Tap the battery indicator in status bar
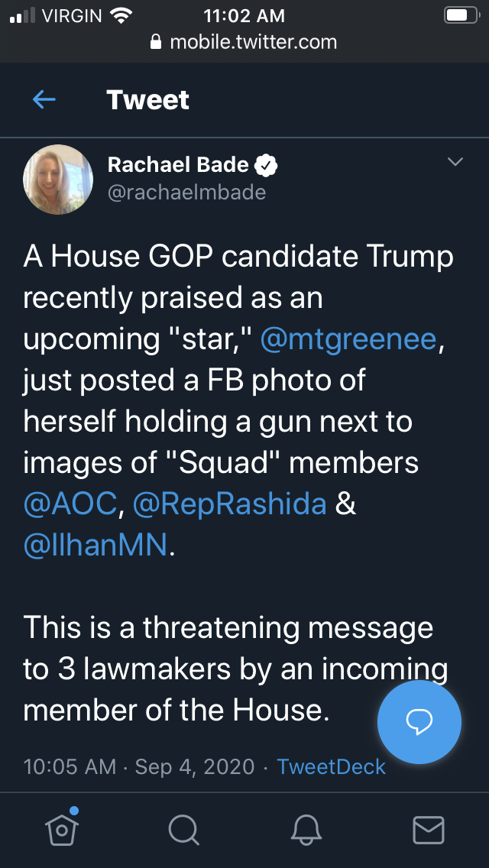 pyautogui.click(x=460, y=15)
